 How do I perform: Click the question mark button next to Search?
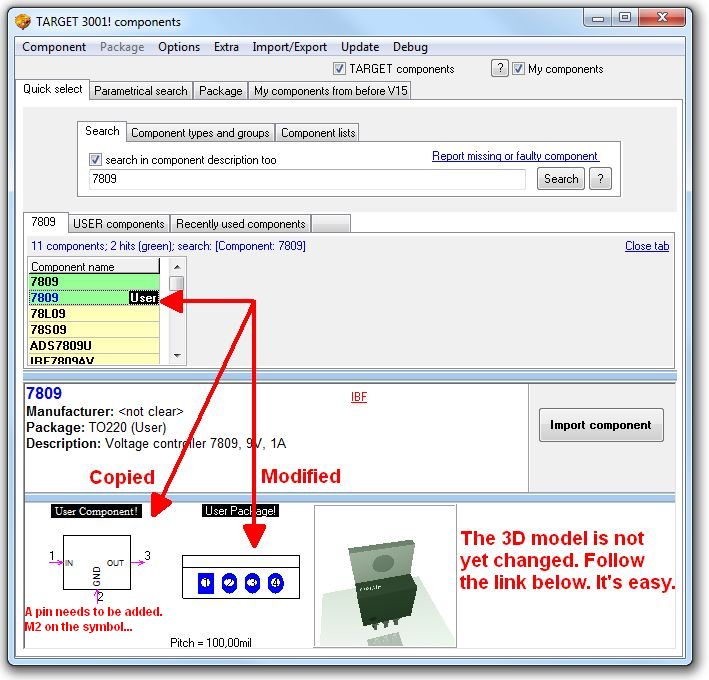[x=600, y=179]
